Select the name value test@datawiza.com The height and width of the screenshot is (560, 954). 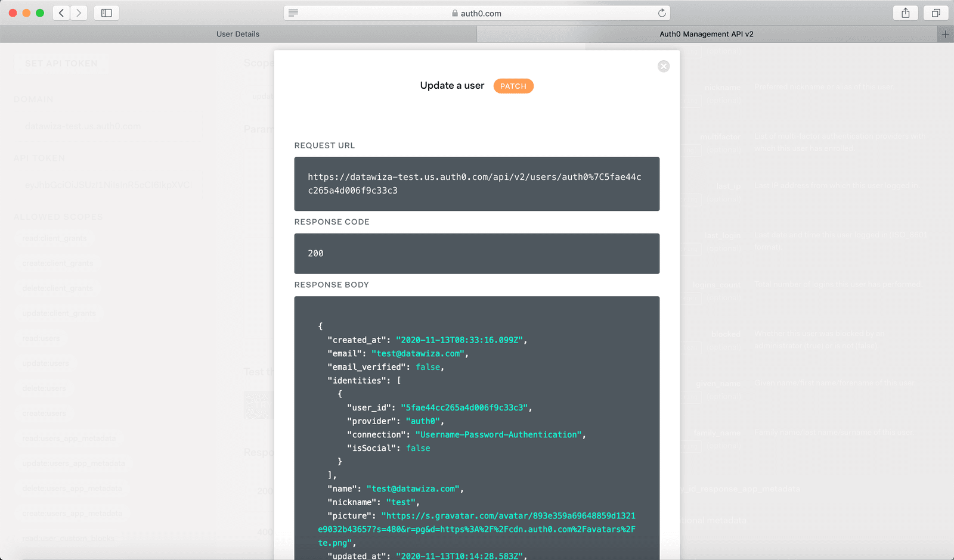coord(413,489)
